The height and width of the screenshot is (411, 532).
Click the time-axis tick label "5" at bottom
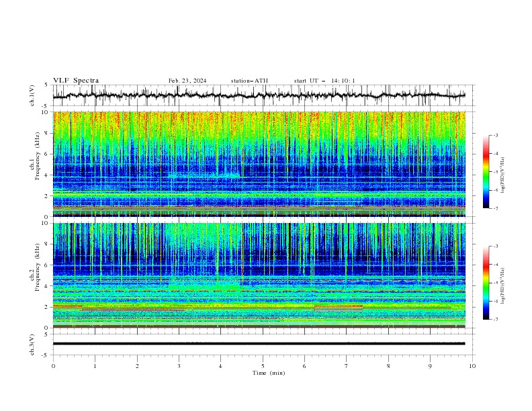[x=263, y=366]
